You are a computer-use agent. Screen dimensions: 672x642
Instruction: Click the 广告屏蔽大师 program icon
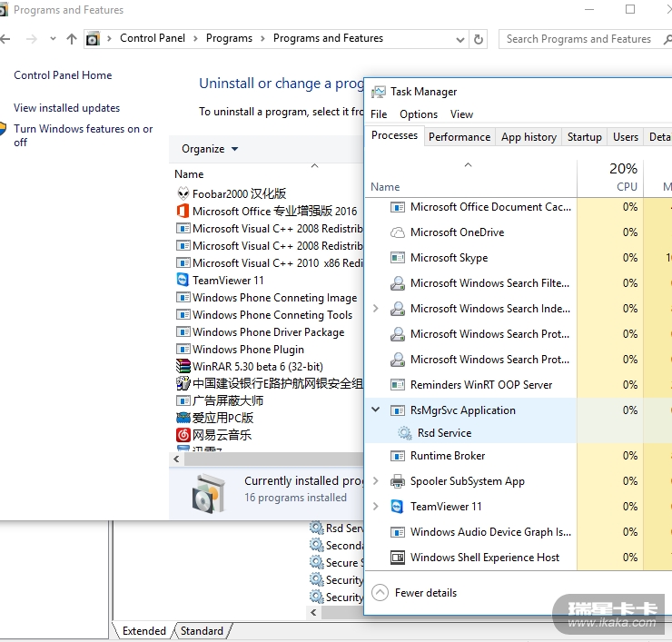click(x=183, y=400)
